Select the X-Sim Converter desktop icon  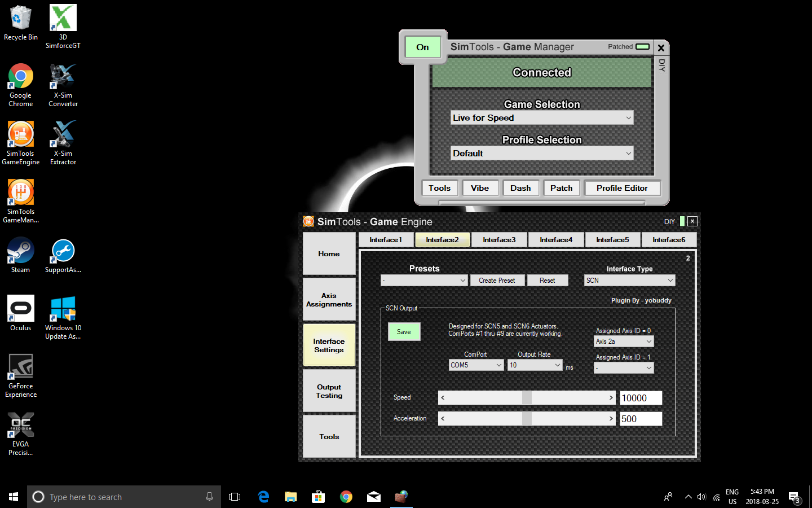[x=63, y=85]
